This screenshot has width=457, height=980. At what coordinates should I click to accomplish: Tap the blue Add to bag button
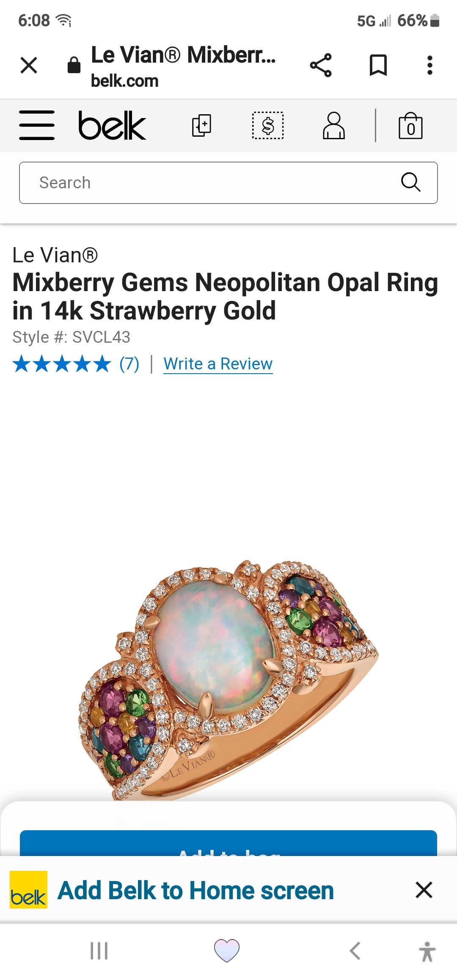tap(228, 843)
